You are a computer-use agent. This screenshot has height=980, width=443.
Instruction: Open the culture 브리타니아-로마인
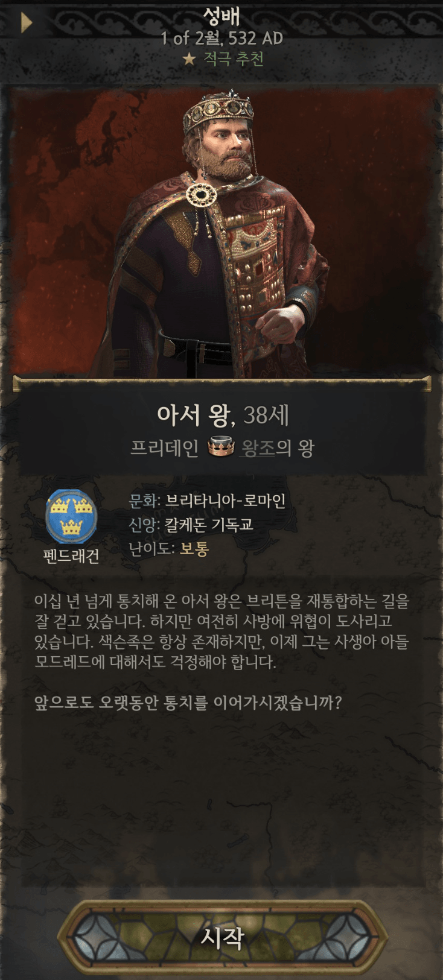point(225,501)
